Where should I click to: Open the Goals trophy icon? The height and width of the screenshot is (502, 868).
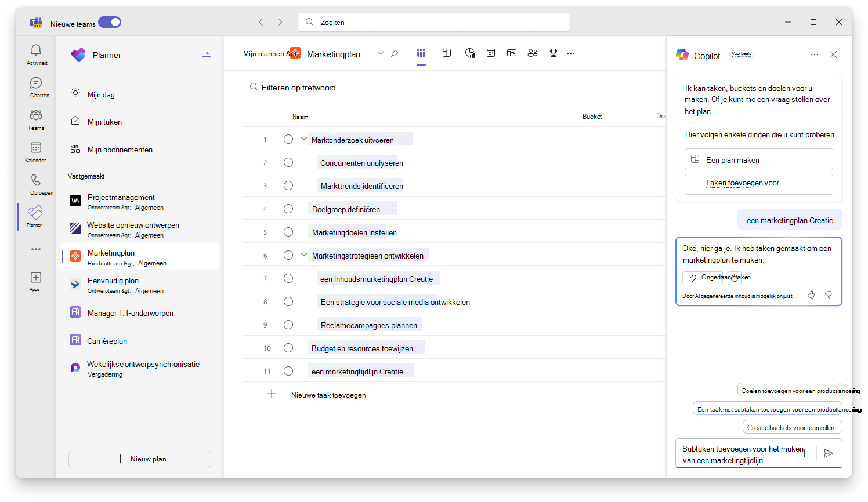pos(554,53)
